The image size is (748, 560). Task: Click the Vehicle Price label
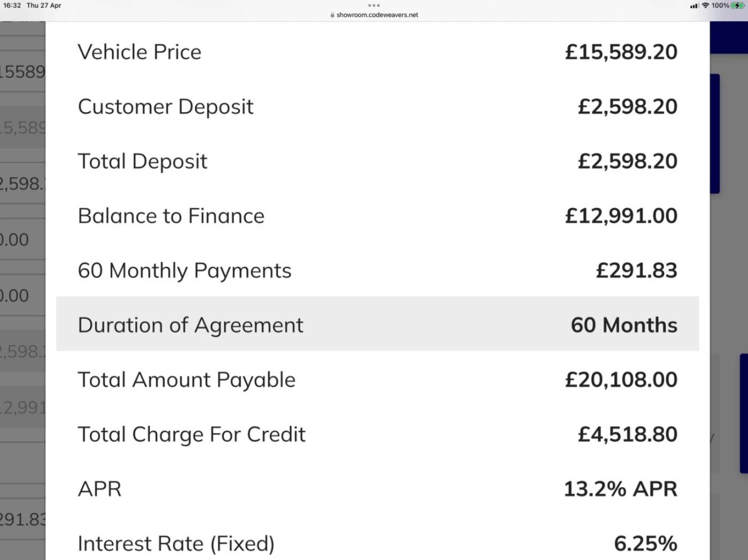click(139, 52)
